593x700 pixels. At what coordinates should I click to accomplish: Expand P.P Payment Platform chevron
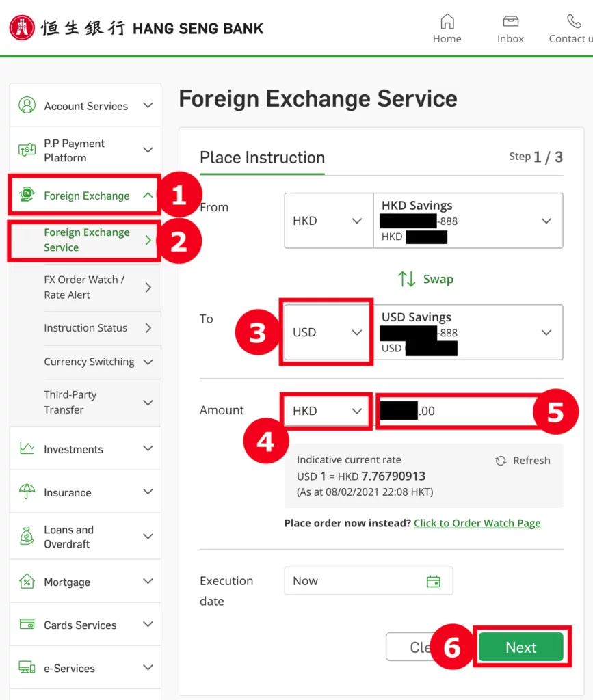148,150
